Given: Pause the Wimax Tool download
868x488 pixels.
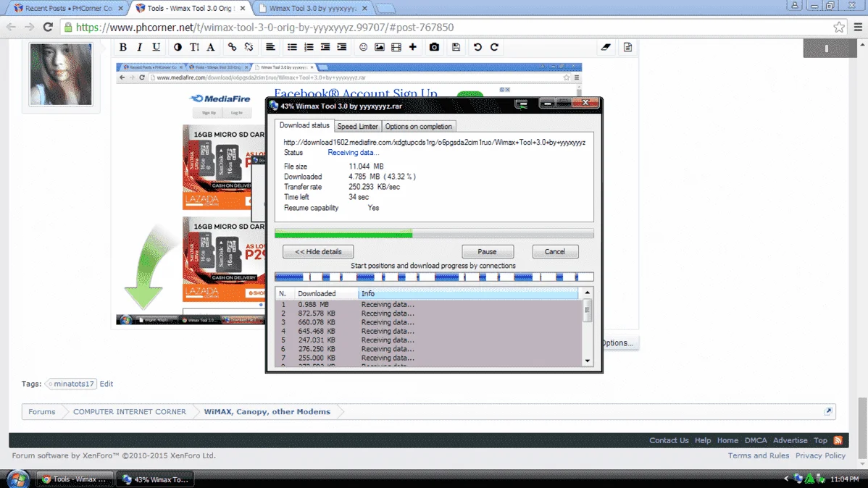Looking at the screenshot, I should (487, 252).
